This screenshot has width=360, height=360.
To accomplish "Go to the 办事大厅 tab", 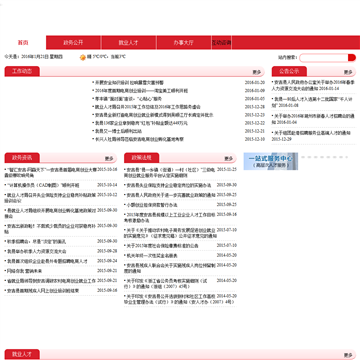I will click(184, 43).
